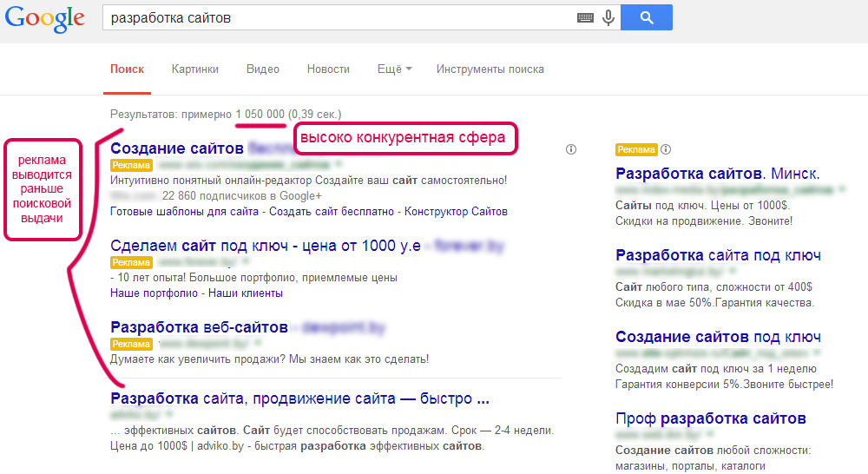Open Разработка сайта под ключ right ad
Viewport: 868px width, 474px height.
tap(718, 255)
